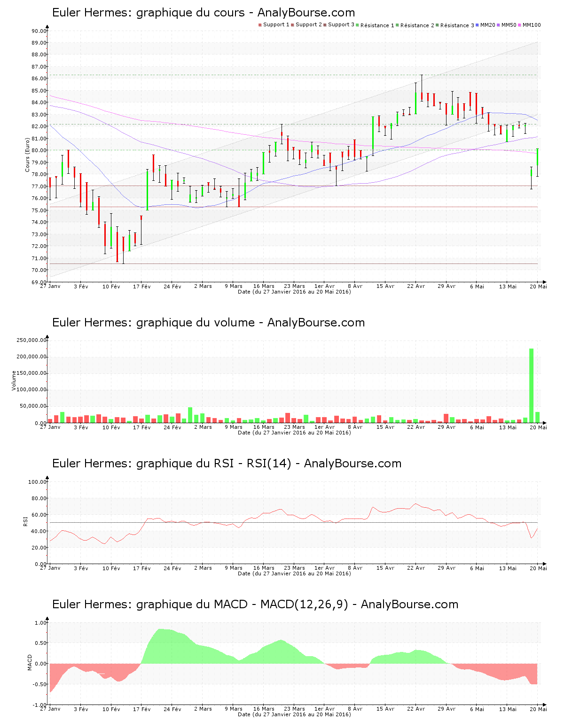Click the 80.00 value on price axis

[39, 150]
